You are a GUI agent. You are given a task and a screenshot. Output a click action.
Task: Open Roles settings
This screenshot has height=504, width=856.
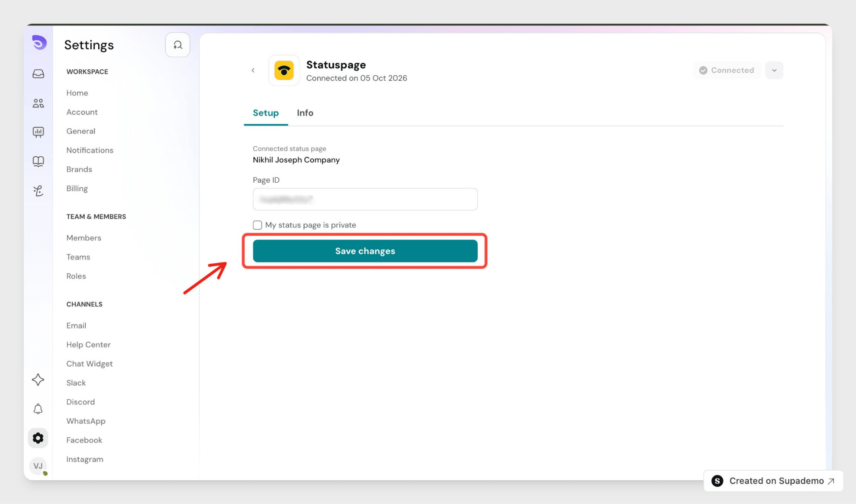(76, 276)
